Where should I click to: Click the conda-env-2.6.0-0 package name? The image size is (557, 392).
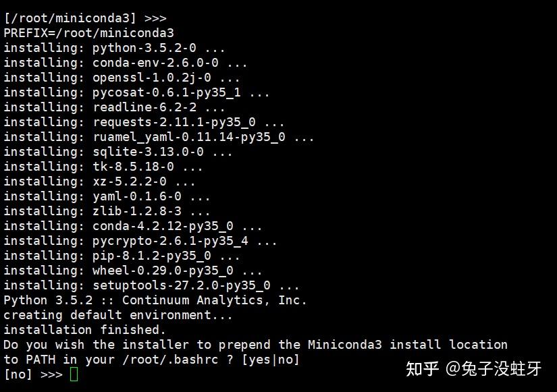click(155, 63)
